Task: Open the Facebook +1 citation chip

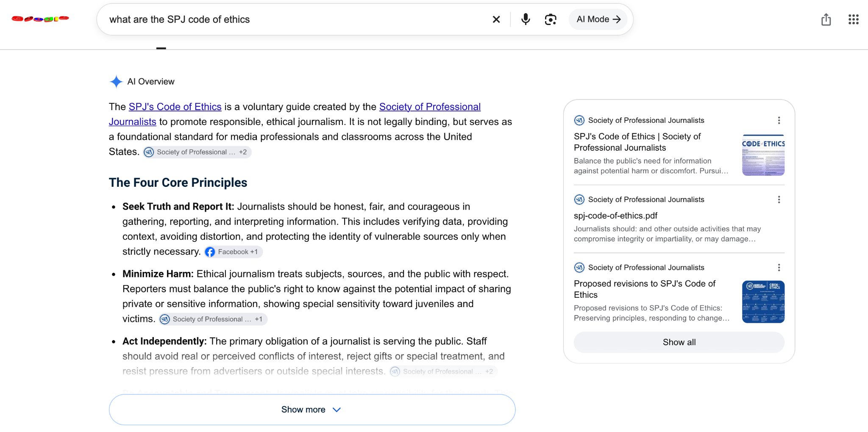Action: 233,252
